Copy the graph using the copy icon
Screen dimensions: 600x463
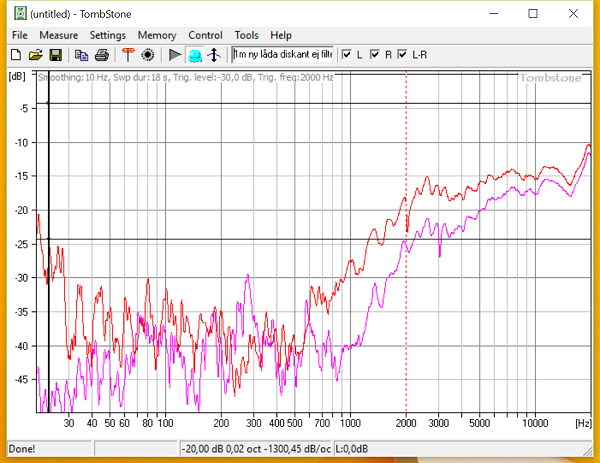[x=81, y=55]
